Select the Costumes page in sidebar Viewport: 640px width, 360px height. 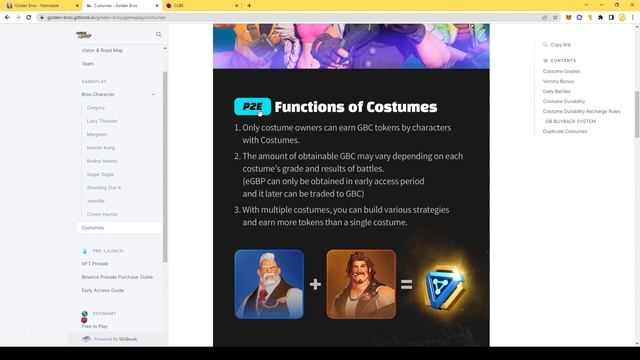pyautogui.click(x=119, y=228)
